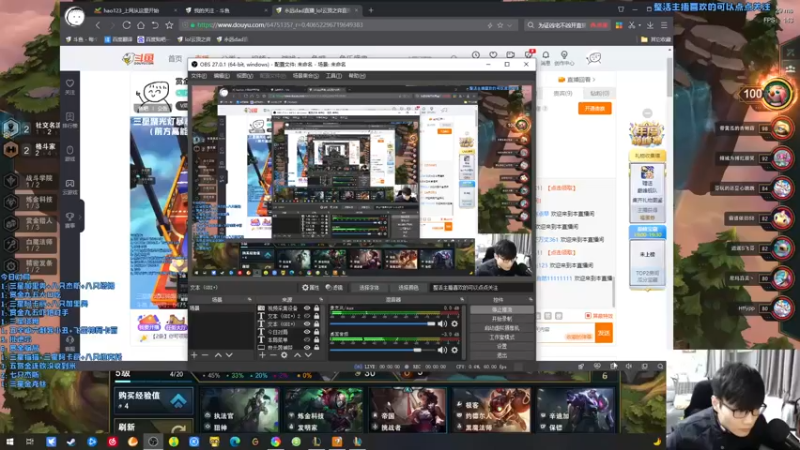Toggle the 弹幕特效 checkbox in chat
This screenshot has height=450, width=800.
588,316
